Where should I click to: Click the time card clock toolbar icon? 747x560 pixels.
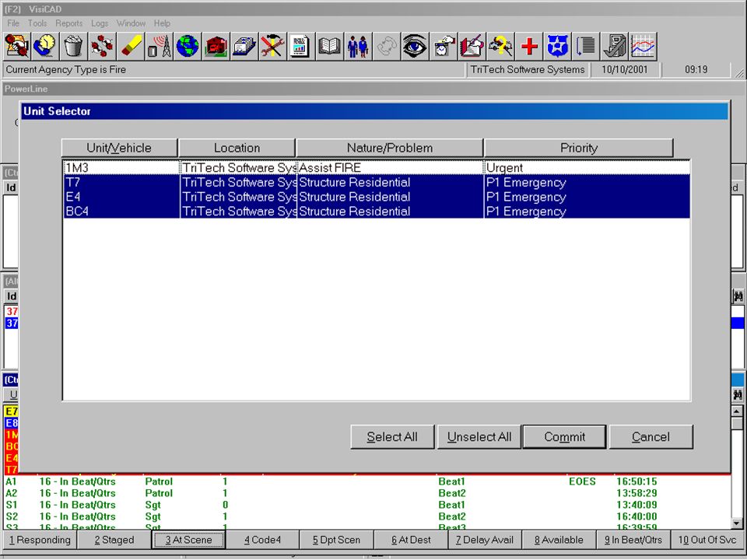444,46
